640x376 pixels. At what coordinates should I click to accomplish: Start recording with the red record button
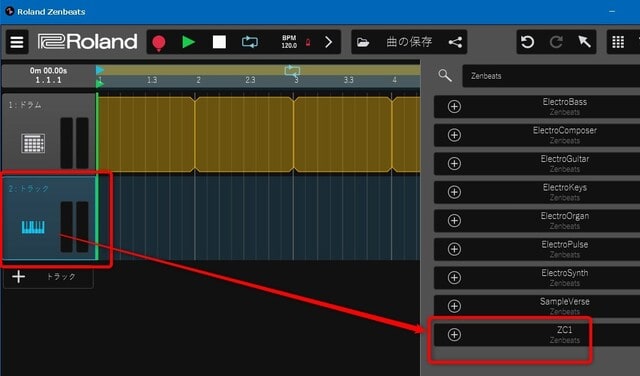pyautogui.click(x=159, y=42)
